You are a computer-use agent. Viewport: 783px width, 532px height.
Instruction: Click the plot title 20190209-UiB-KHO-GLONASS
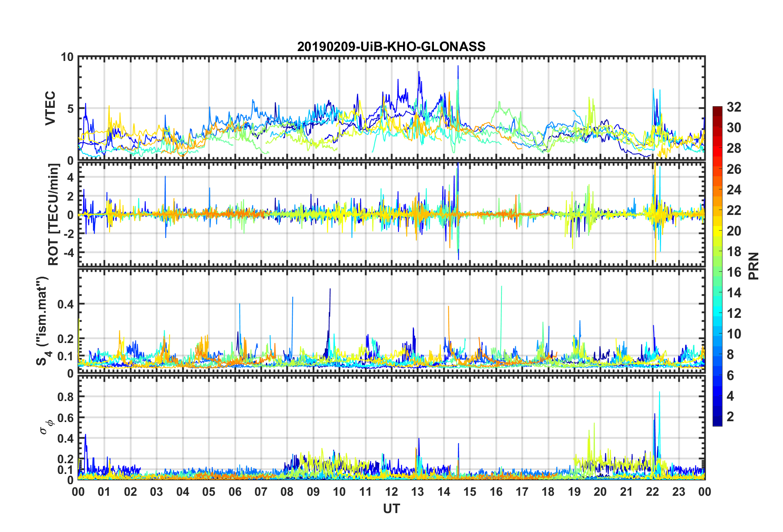391,47
